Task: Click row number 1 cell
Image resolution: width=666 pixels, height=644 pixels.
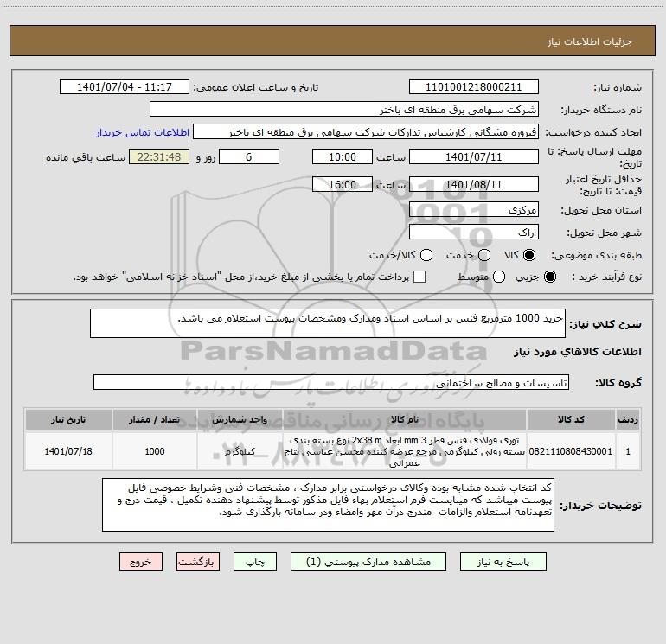Action: (628, 451)
